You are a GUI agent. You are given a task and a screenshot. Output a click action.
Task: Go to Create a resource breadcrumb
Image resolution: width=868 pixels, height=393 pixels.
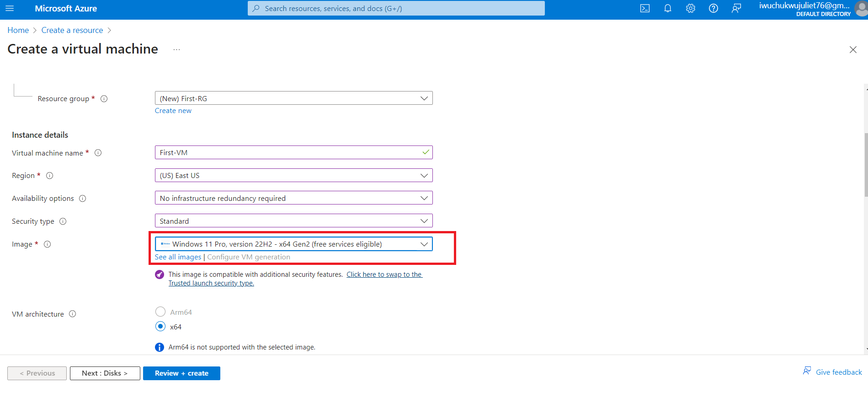(72, 30)
